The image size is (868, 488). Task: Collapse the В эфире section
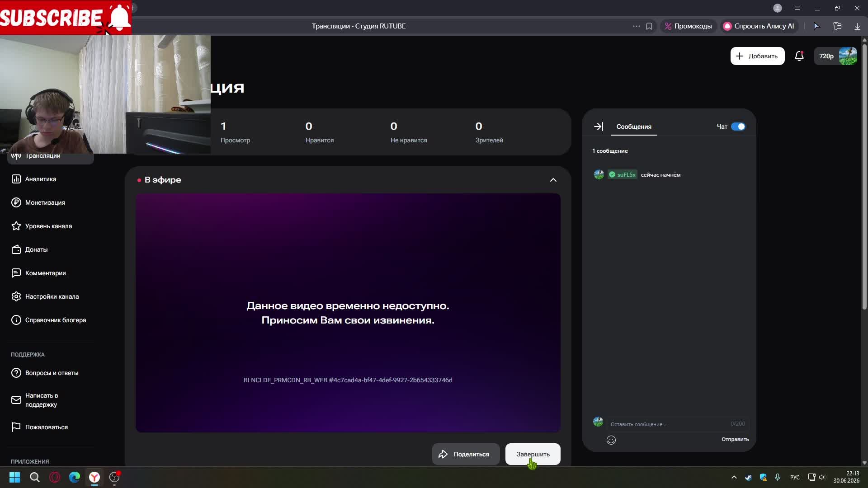tap(553, 180)
